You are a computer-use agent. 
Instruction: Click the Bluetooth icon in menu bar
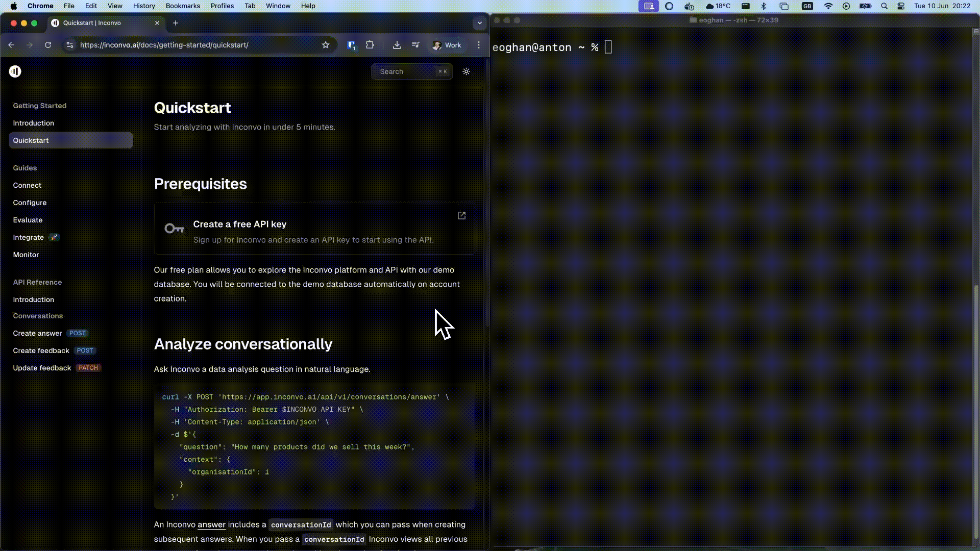[764, 6]
